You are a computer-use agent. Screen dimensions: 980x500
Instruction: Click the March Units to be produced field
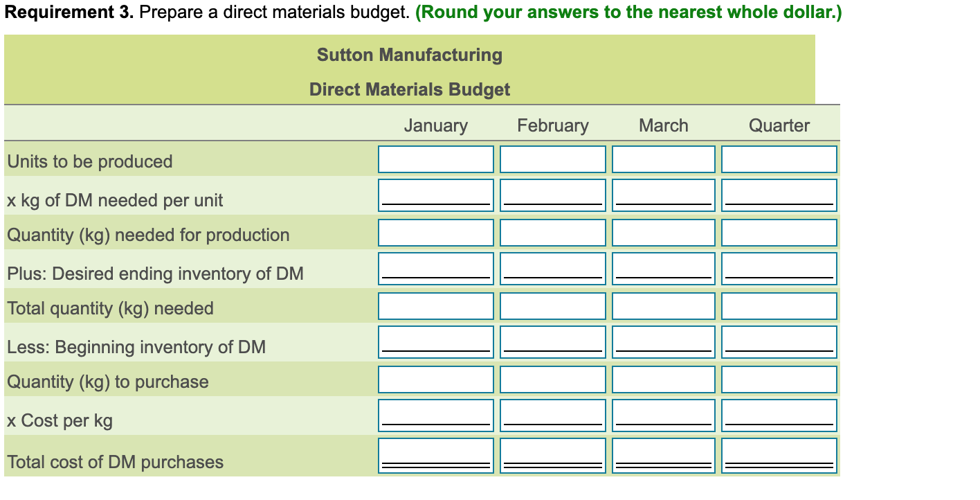662,159
